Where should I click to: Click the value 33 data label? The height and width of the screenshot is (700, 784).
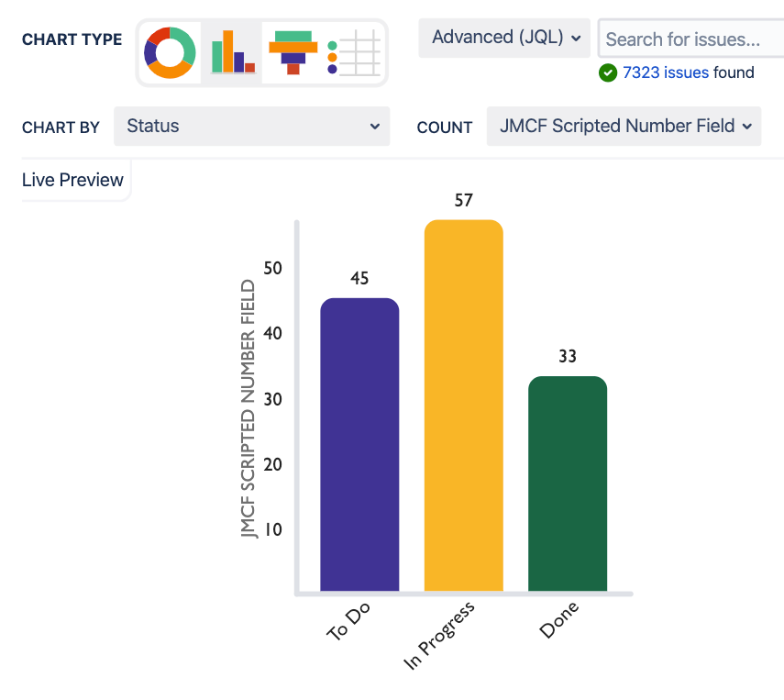(568, 356)
